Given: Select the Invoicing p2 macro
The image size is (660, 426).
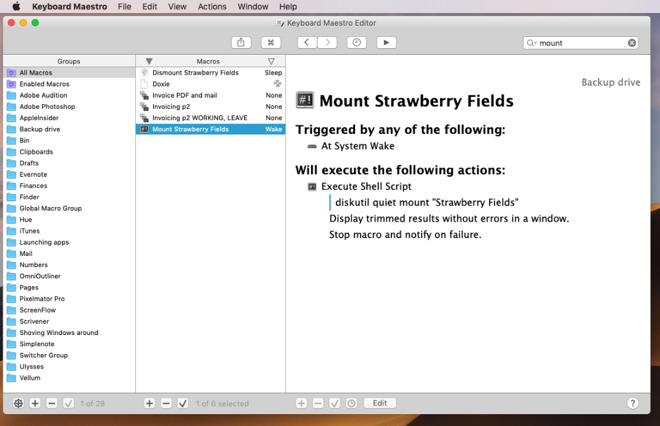Looking at the screenshot, I should tap(210, 107).
